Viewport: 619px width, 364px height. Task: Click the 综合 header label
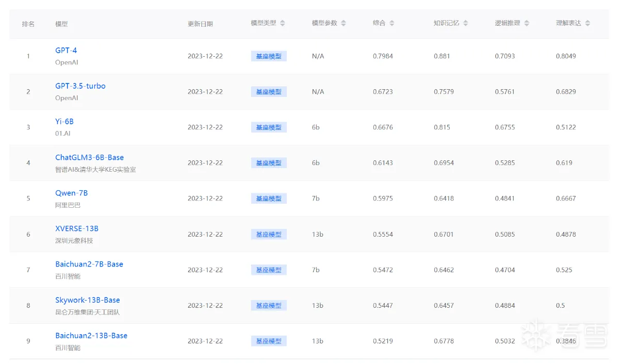pyautogui.click(x=379, y=23)
